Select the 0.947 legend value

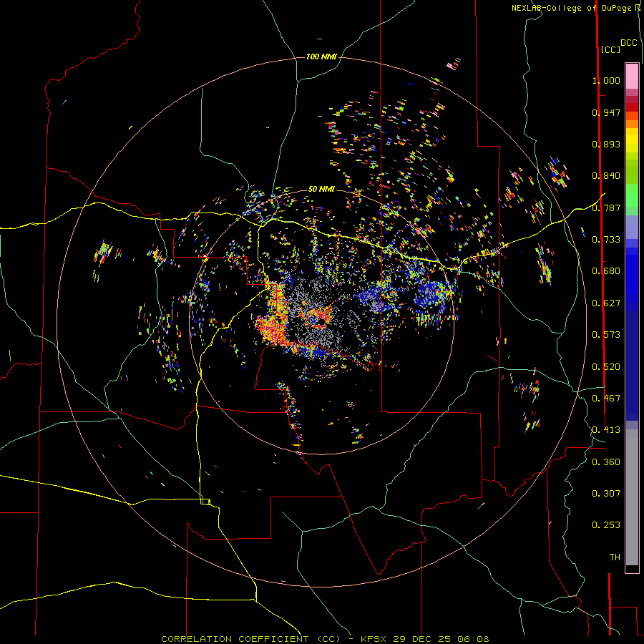pyautogui.click(x=606, y=112)
